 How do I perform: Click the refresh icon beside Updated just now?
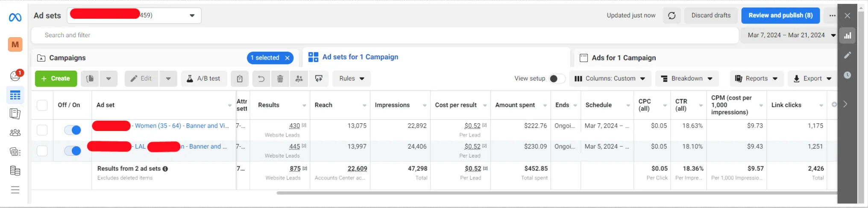[672, 15]
